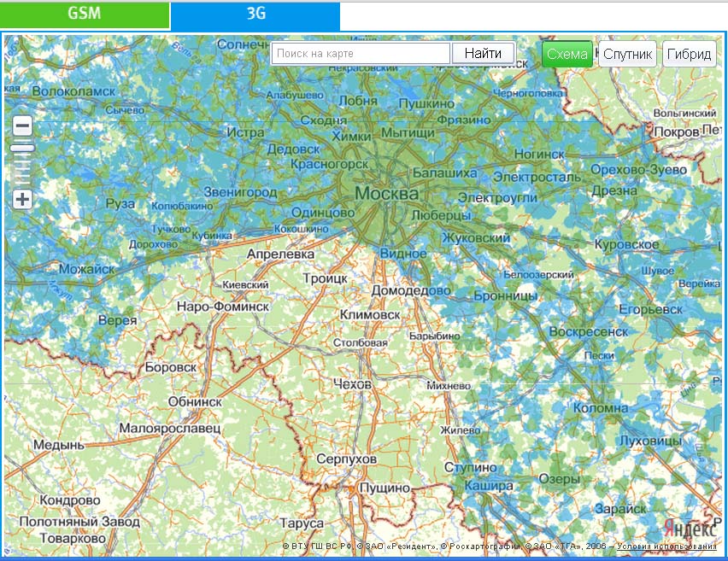Zoom out using the minus button
The width and height of the screenshot is (728, 561).
point(22,126)
